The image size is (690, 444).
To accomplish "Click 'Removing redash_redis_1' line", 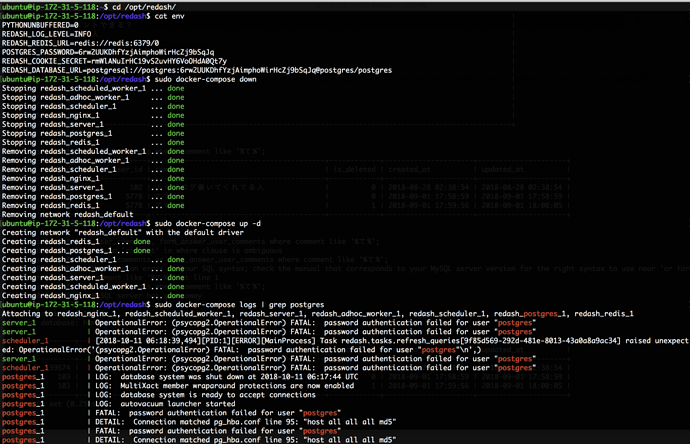I will [x=93, y=205].
